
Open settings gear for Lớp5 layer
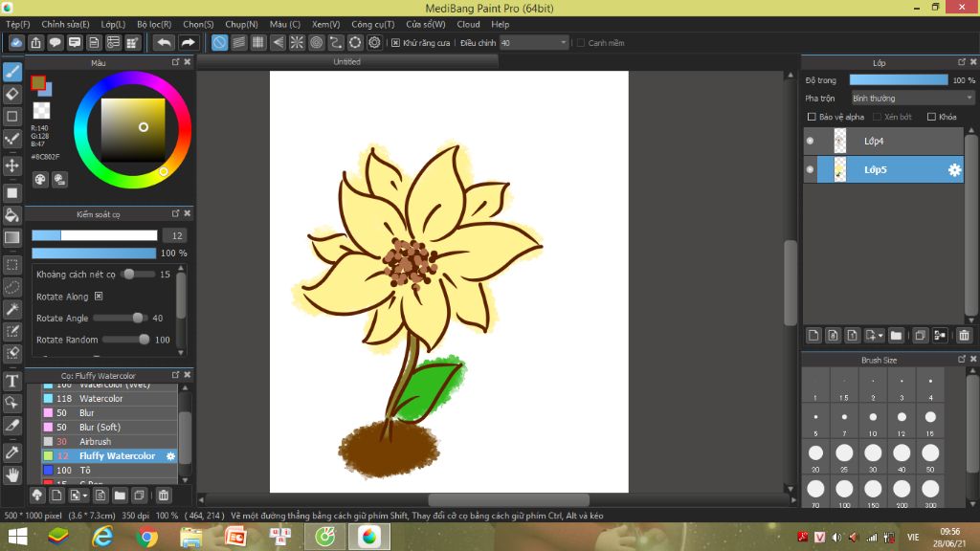pyautogui.click(x=954, y=170)
